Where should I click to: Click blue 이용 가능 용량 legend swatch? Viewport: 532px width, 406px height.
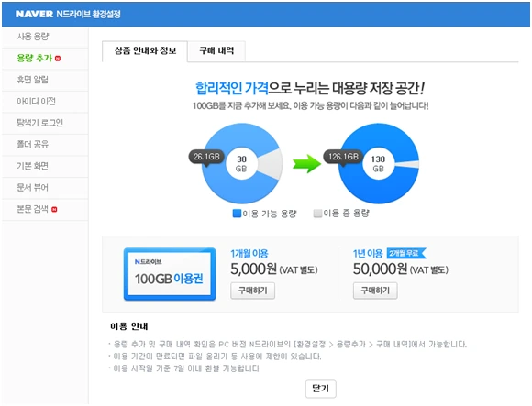pyautogui.click(x=237, y=214)
